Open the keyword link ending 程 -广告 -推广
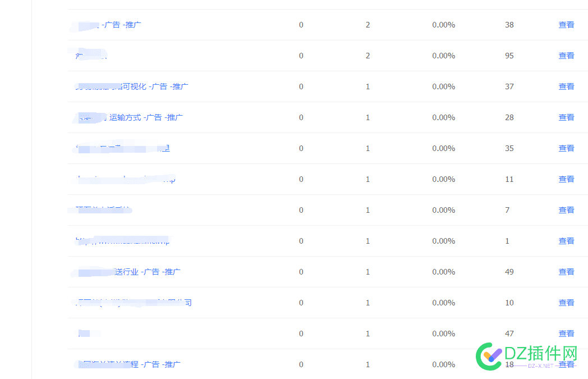Screen dimensions: 588x379 (x=128, y=364)
